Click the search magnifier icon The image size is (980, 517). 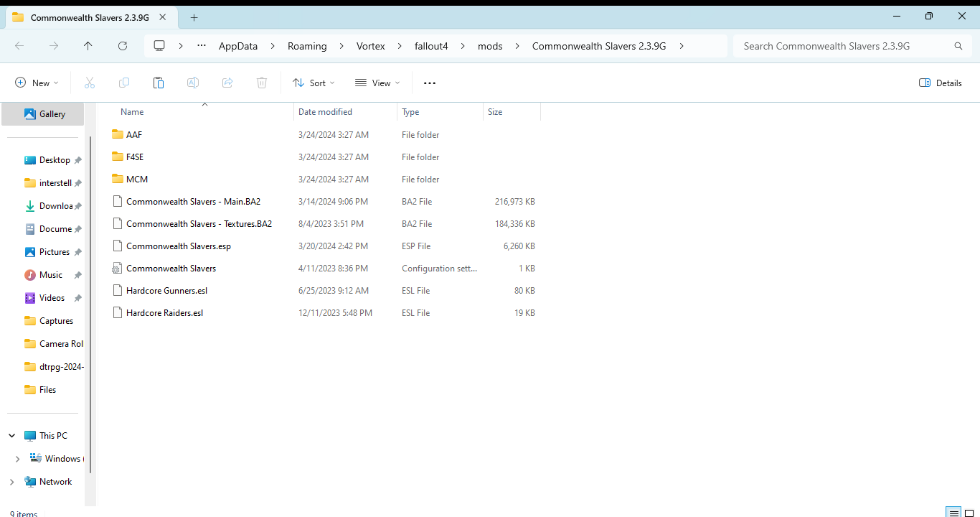click(958, 46)
